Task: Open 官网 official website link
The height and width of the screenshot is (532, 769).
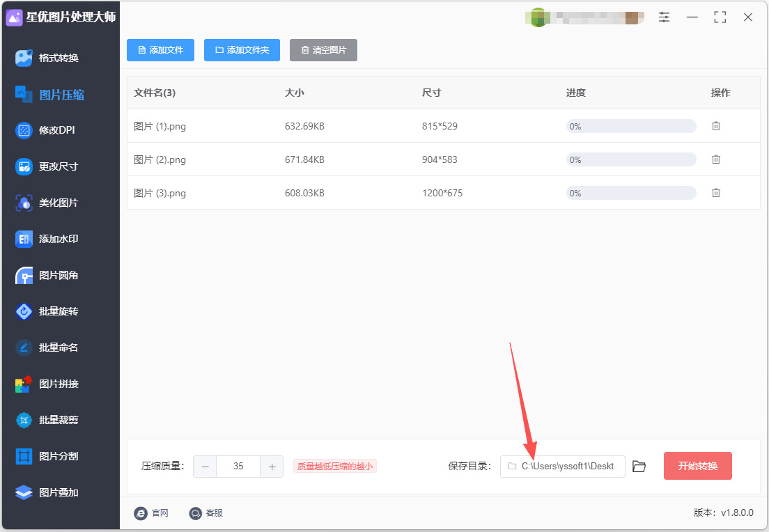Action: click(152, 513)
